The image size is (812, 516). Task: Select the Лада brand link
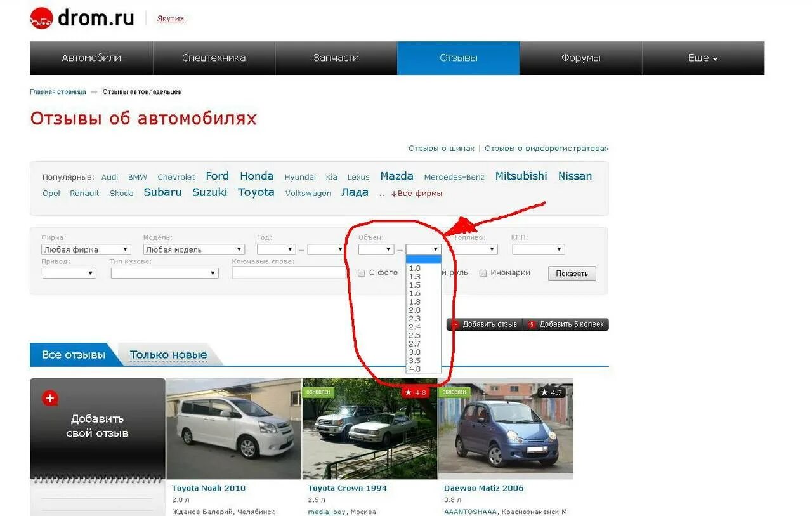pyautogui.click(x=355, y=192)
